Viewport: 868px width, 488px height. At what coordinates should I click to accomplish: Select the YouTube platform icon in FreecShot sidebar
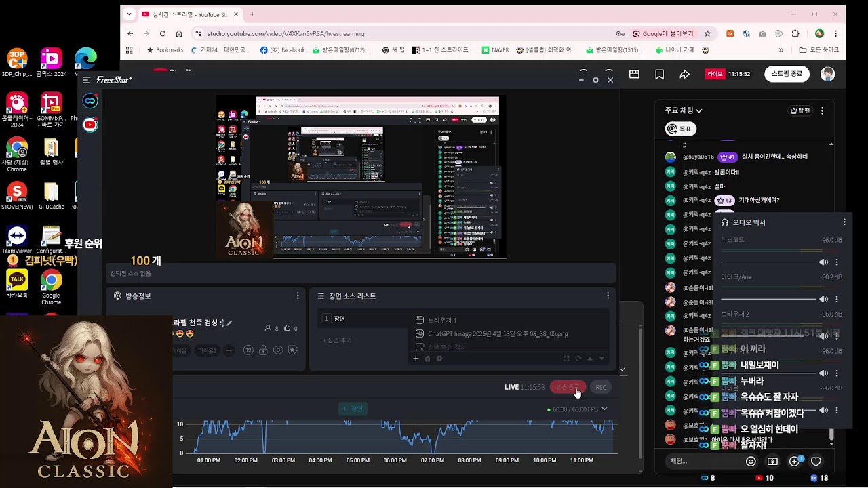(x=90, y=125)
